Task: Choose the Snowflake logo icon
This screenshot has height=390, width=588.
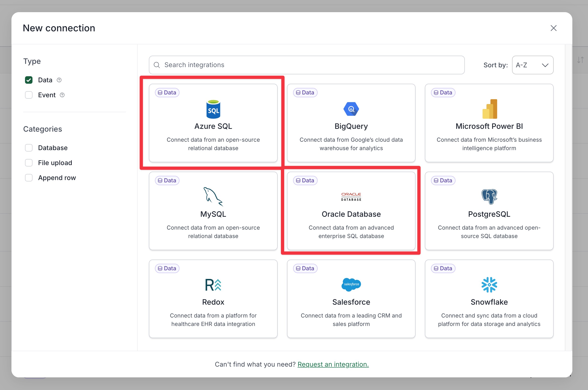Action: pos(489,285)
